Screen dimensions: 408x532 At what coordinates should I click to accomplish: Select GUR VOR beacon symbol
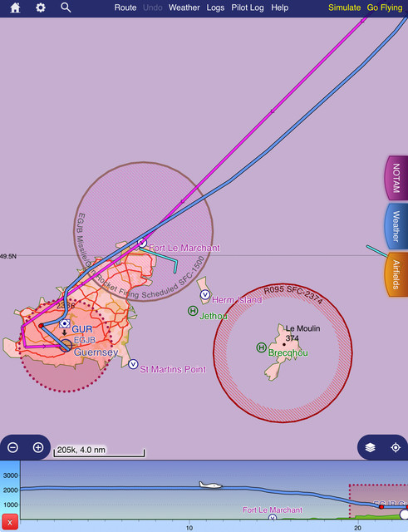[x=65, y=323]
